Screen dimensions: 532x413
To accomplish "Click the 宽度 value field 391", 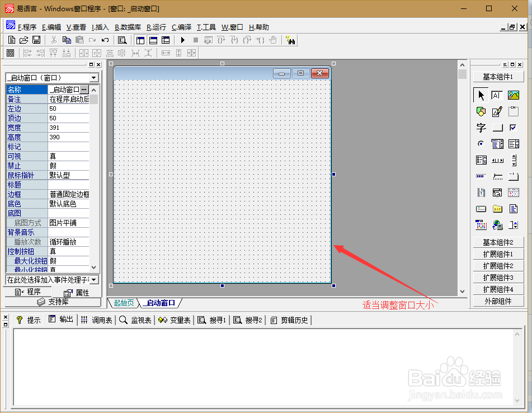I will (68, 128).
